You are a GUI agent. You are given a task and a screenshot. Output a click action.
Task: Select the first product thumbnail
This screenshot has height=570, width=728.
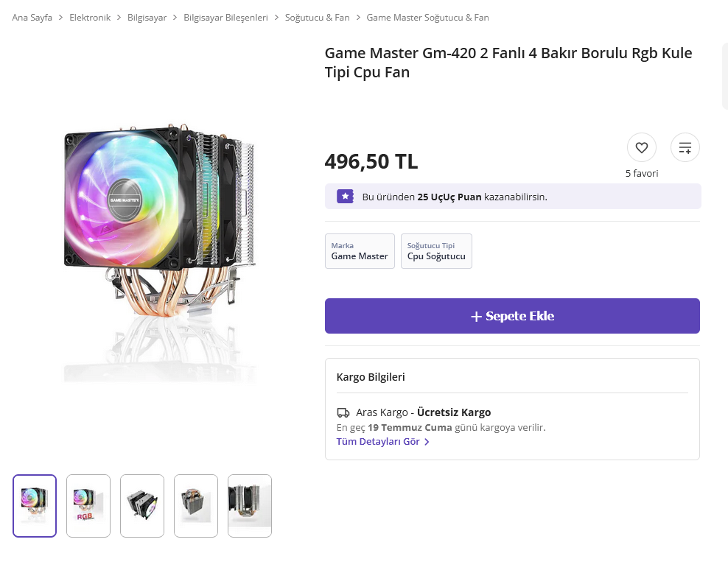(x=35, y=506)
